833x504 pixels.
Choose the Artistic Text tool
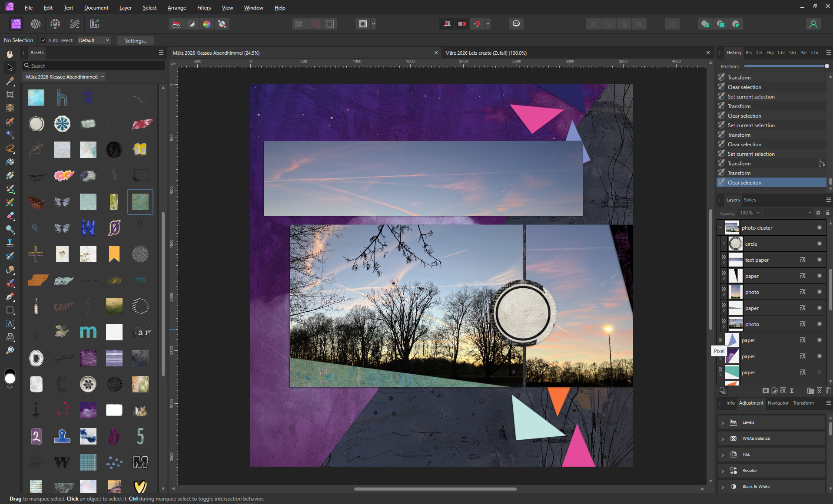click(x=10, y=324)
